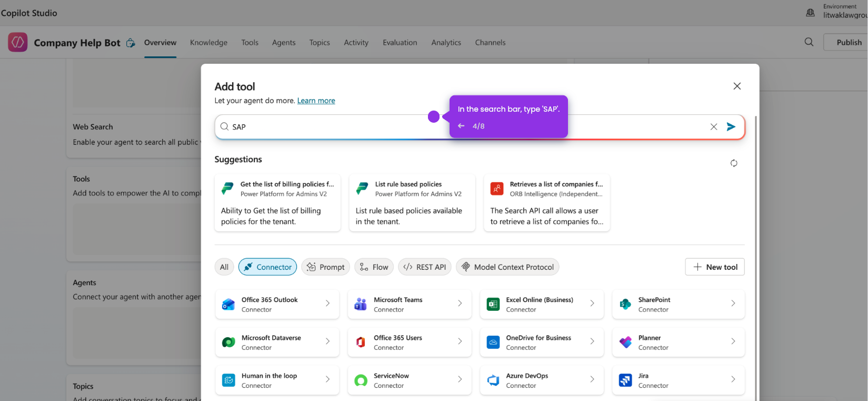Viewport: 868px width, 401px height.
Task: Select the List rule based policies suggestion
Action: point(413,203)
